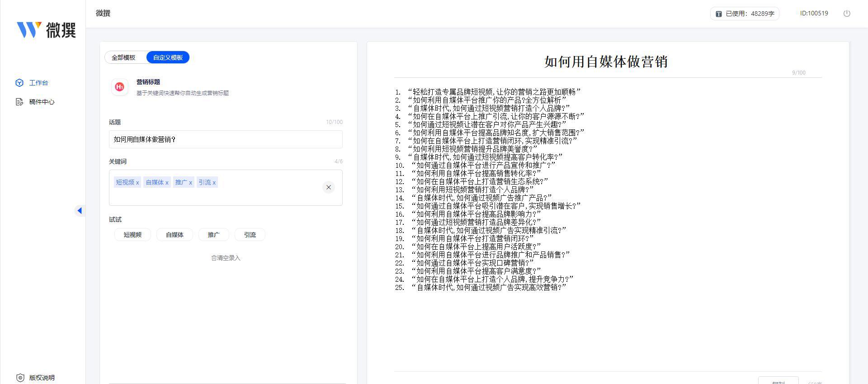Open the 工作台 workspace icon
The width and height of the screenshot is (868, 384).
pyautogui.click(x=19, y=83)
